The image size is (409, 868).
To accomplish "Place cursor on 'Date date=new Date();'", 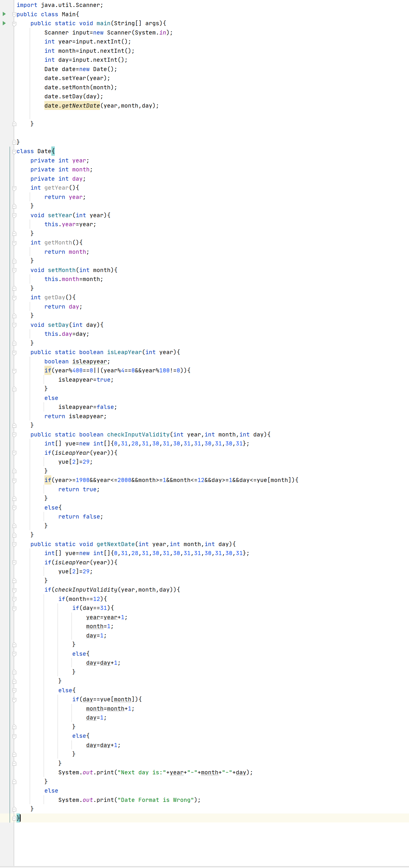I will pyautogui.click(x=81, y=69).
